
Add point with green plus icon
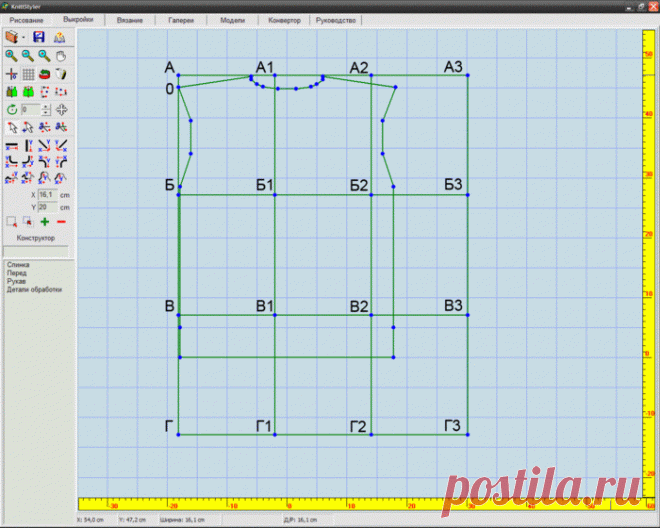(x=45, y=221)
